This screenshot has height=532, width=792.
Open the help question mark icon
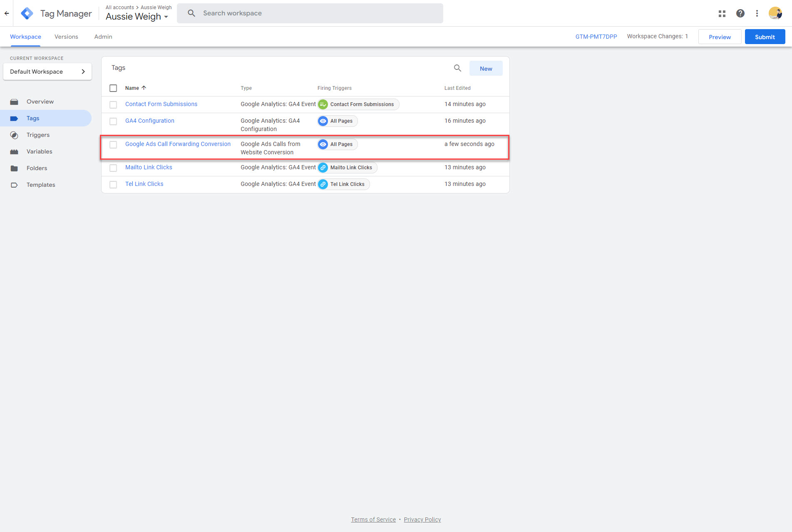point(740,13)
